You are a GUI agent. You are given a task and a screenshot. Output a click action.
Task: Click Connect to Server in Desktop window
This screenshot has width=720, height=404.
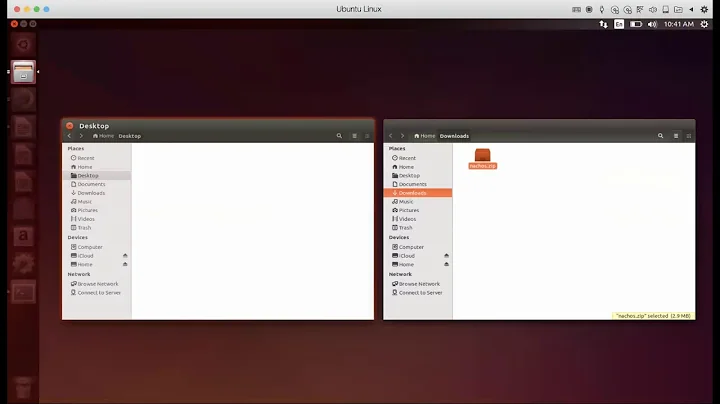click(x=96, y=292)
